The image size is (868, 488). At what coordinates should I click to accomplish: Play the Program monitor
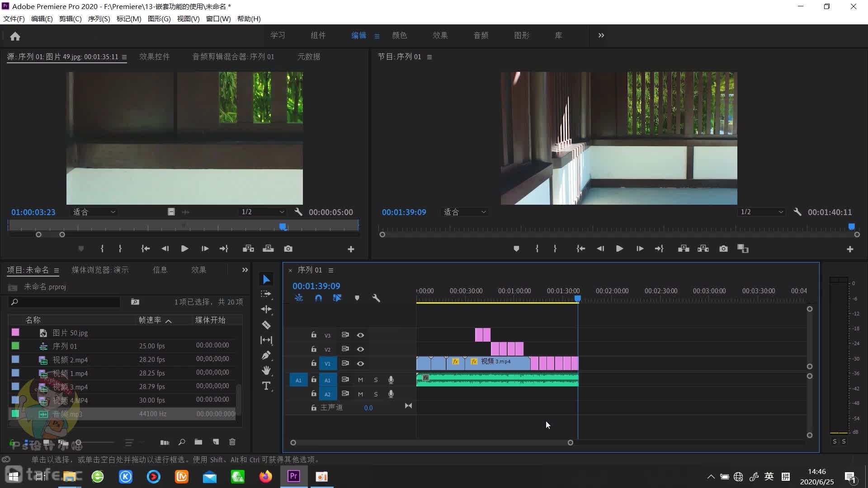(x=619, y=249)
